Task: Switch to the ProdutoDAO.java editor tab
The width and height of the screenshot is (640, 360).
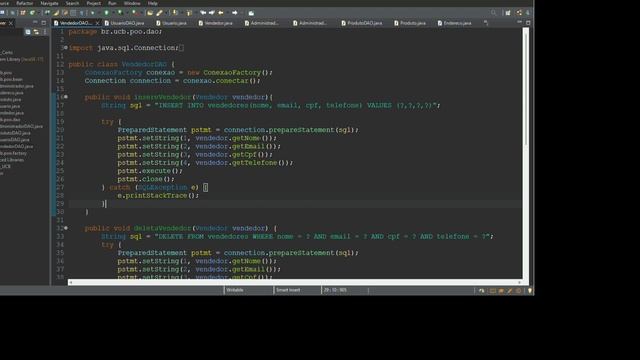Action: 362,23
